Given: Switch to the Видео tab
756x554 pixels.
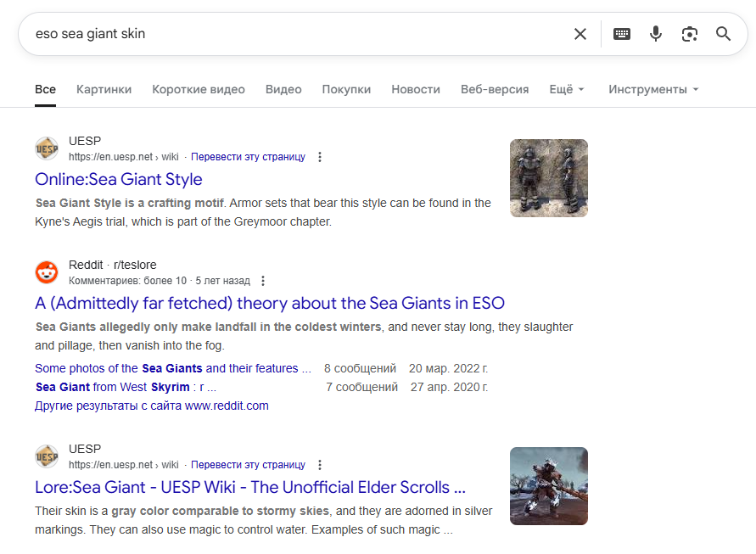Looking at the screenshot, I should [283, 89].
